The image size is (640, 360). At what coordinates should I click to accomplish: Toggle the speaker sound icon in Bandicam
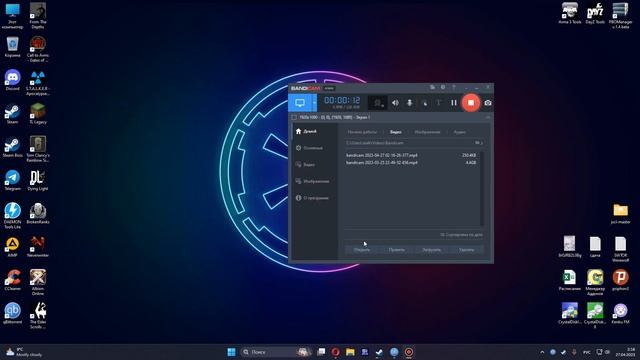tap(395, 103)
